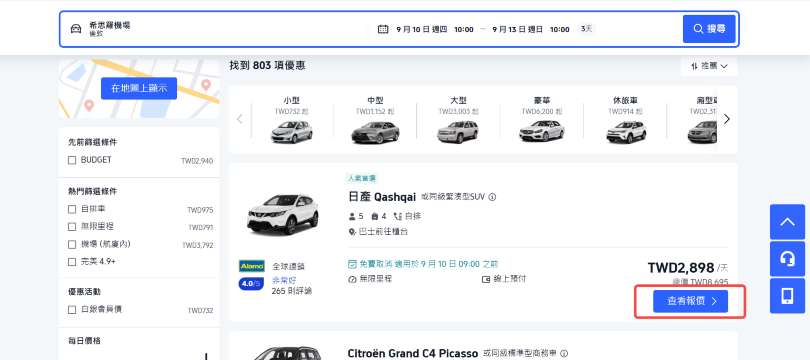Check the BUDGET filter

coord(72,161)
